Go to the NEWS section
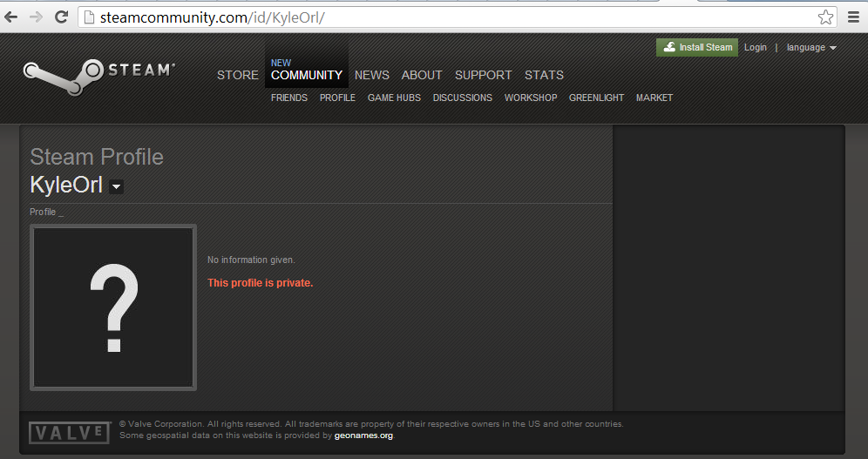Screen dimensions: 868x459 point(372,75)
